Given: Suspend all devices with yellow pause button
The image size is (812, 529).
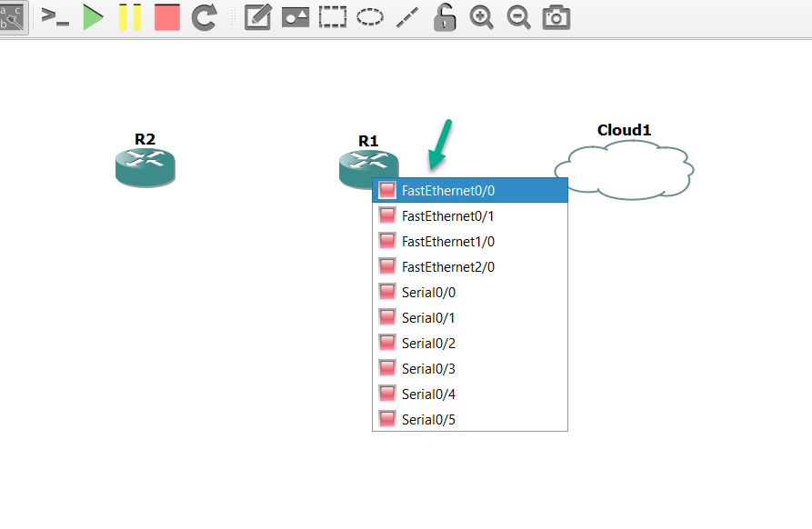Looking at the screenshot, I should point(130,17).
